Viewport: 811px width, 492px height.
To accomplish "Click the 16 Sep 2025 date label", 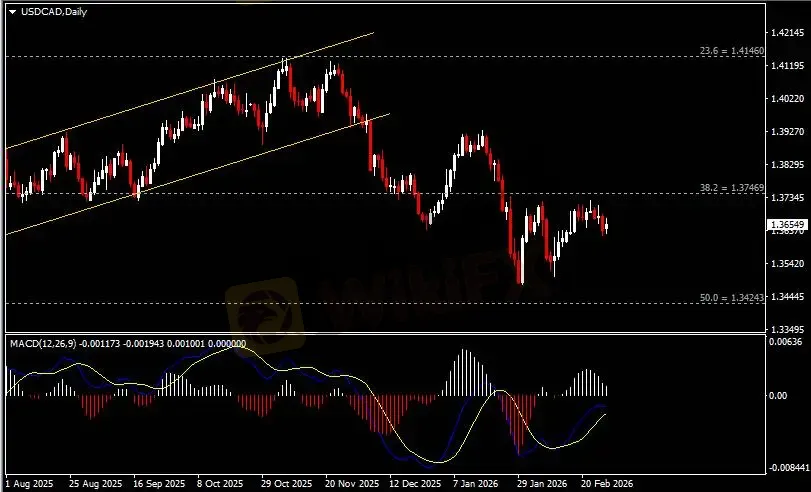I will tap(159, 484).
